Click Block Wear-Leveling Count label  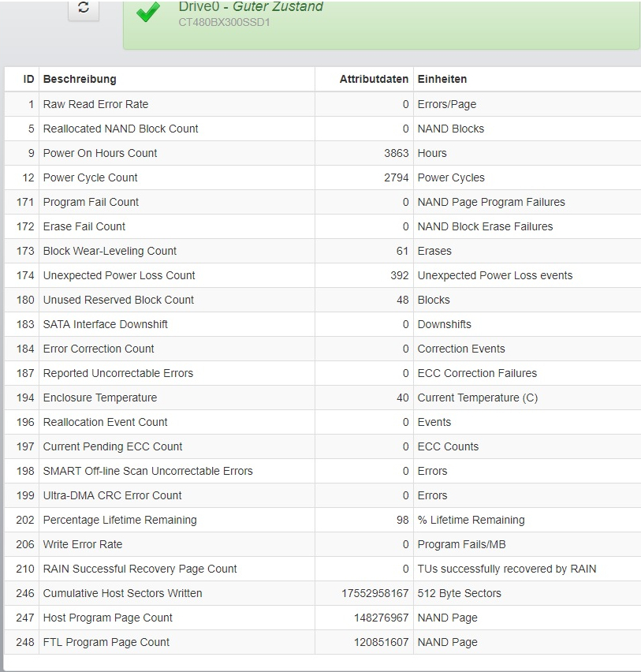click(x=110, y=251)
